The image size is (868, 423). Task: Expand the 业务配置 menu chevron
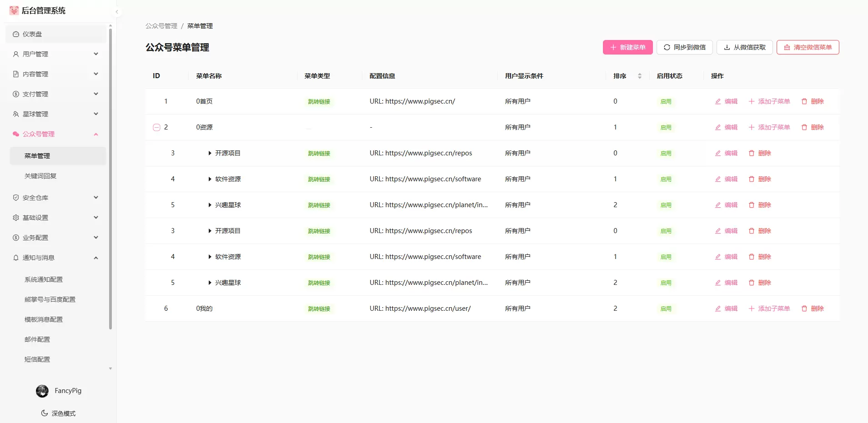96,238
